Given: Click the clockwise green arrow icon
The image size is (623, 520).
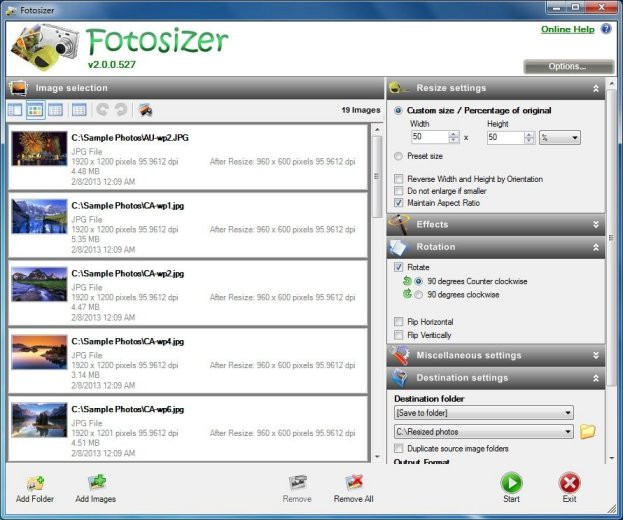Looking at the screenshot, I should 407,294.
